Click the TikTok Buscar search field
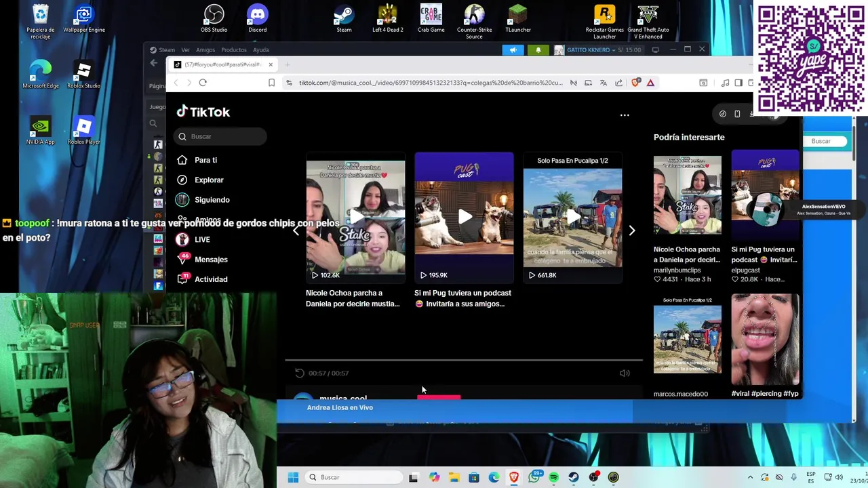The width and height of the screenshot is (868, 488). (x=220, y=136)
